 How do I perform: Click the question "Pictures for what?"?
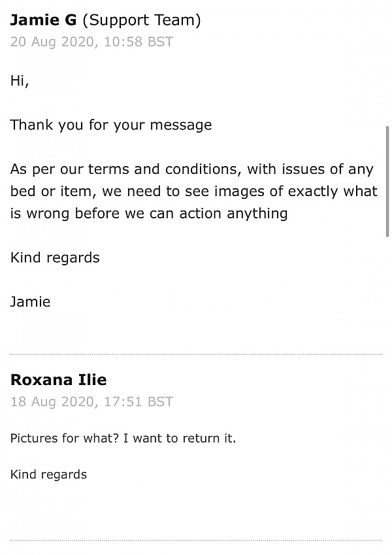[x=69, y=438]
